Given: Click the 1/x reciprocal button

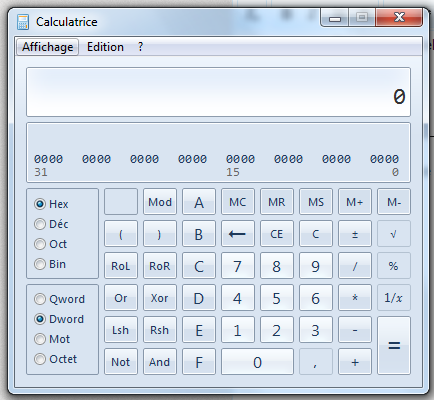Looking at the screenshot, I should click(x=394, y=298).
